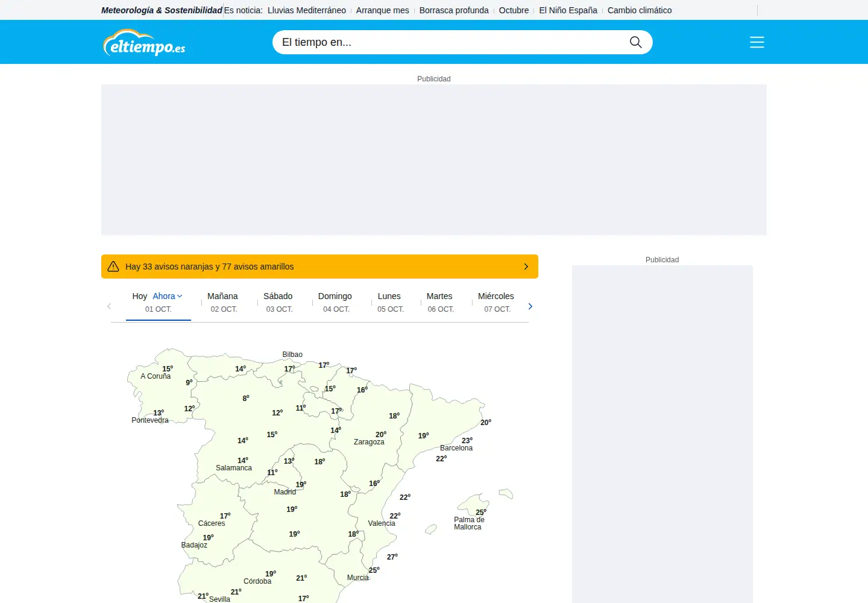868x603 pixels.
Task: Open the Borrasca profunda news link
Action: click(454, 10)
